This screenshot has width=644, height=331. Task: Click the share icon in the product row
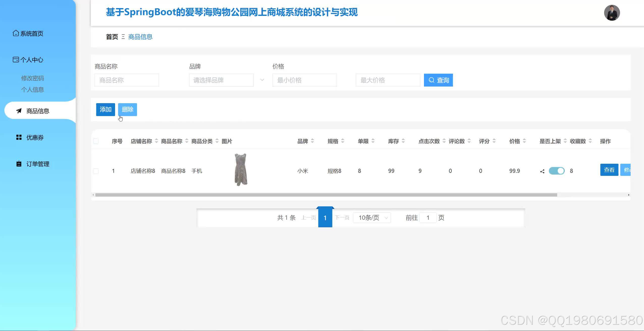pyautogui.click(x=543, y=171)
